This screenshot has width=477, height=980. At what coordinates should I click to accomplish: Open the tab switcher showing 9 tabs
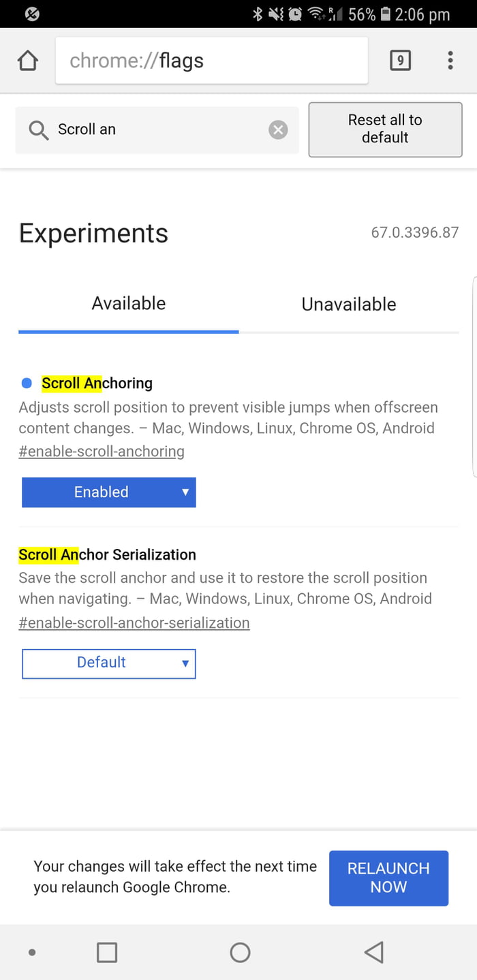click(x=400, y=61)
